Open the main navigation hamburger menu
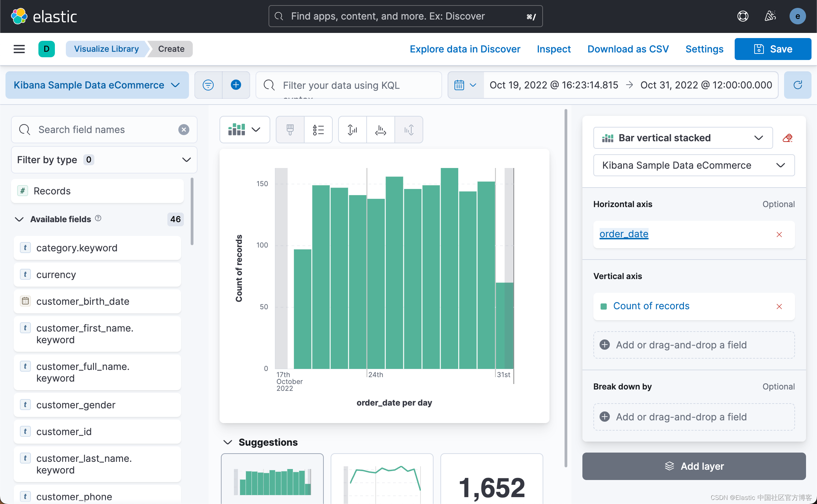The image size is (817, 504). (19, 49)
